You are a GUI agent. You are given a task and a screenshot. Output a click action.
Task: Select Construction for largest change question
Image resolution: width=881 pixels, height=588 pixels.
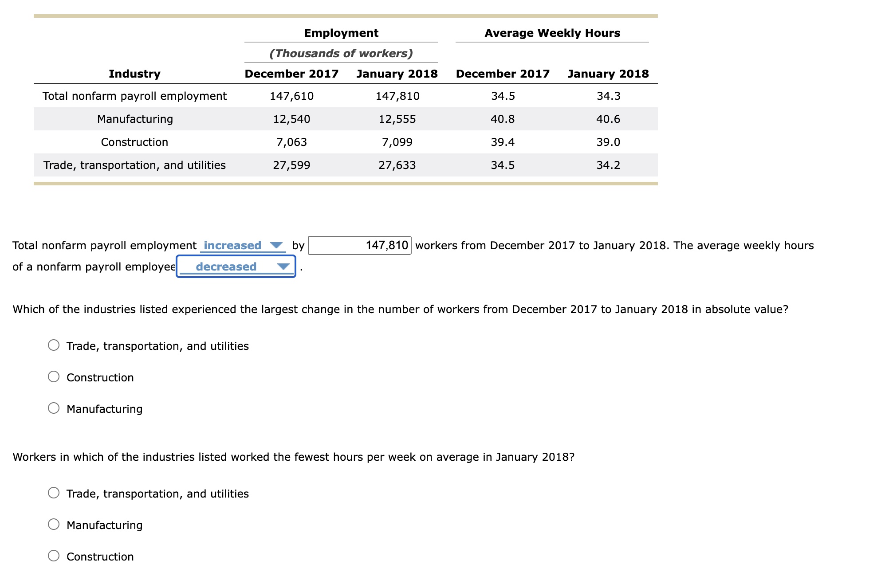coord(54,376)
